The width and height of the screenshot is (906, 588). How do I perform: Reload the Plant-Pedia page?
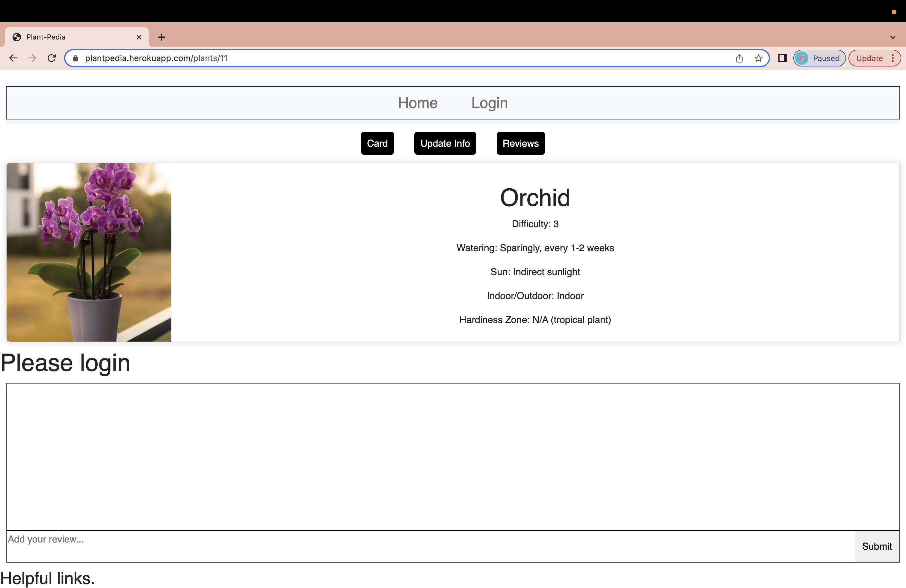[52, 58]
